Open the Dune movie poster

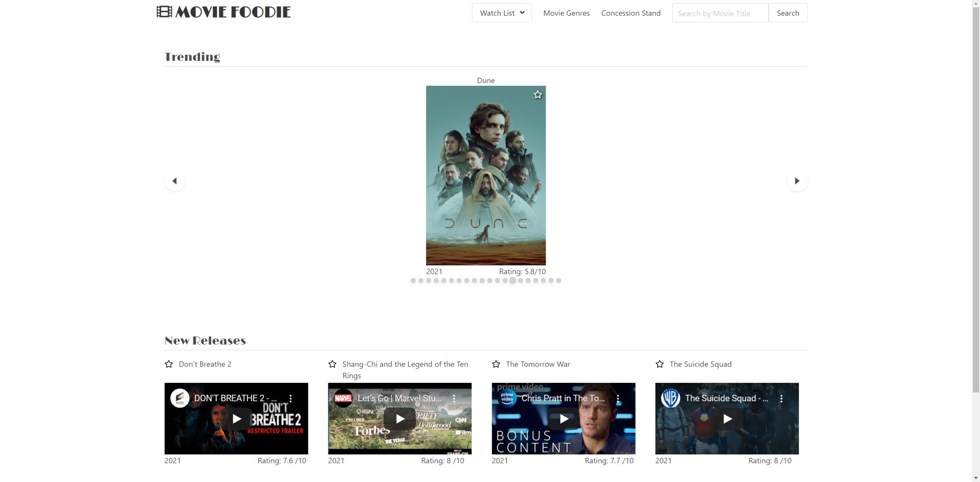tap(486, 175)
